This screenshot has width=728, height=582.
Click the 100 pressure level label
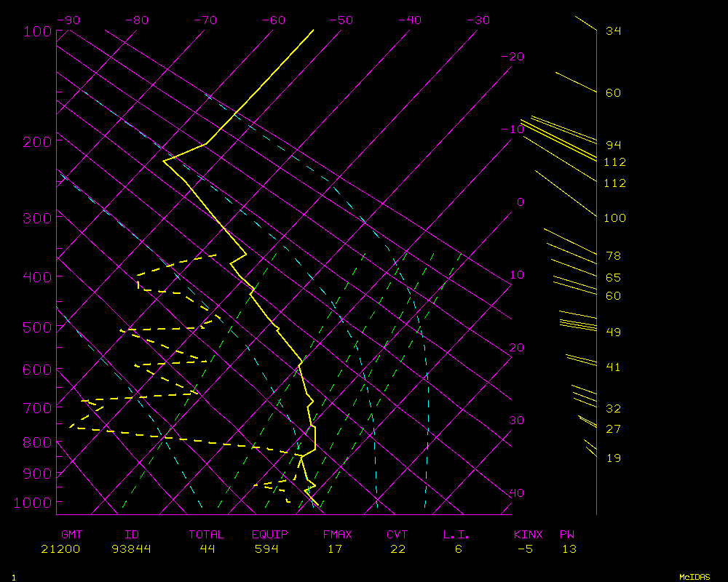click(36, 31)
